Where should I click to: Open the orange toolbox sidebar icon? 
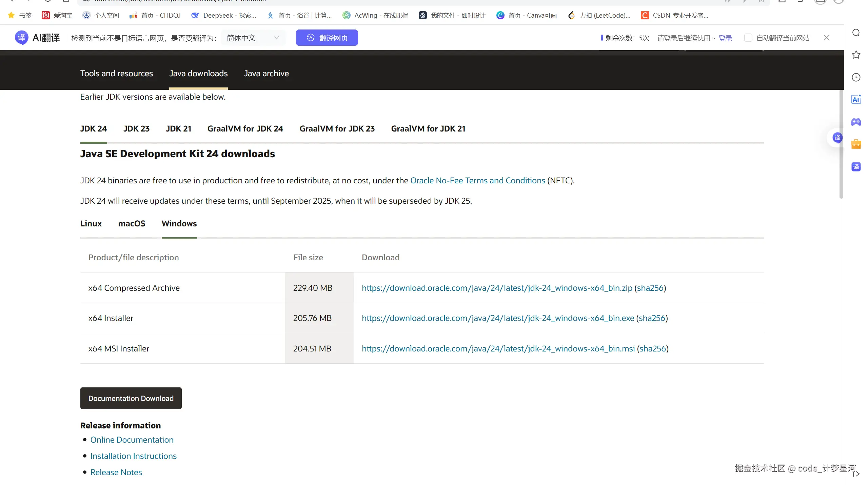(856, 144)
